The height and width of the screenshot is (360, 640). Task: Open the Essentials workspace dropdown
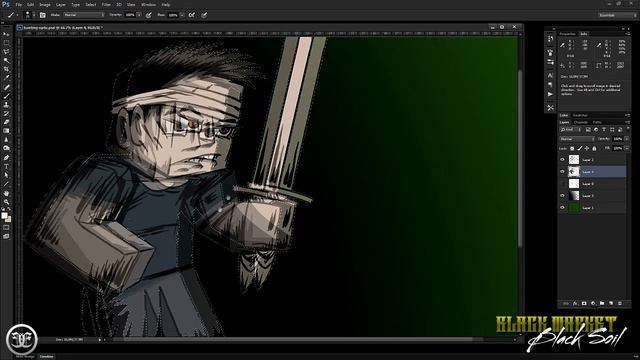[617, 15]
